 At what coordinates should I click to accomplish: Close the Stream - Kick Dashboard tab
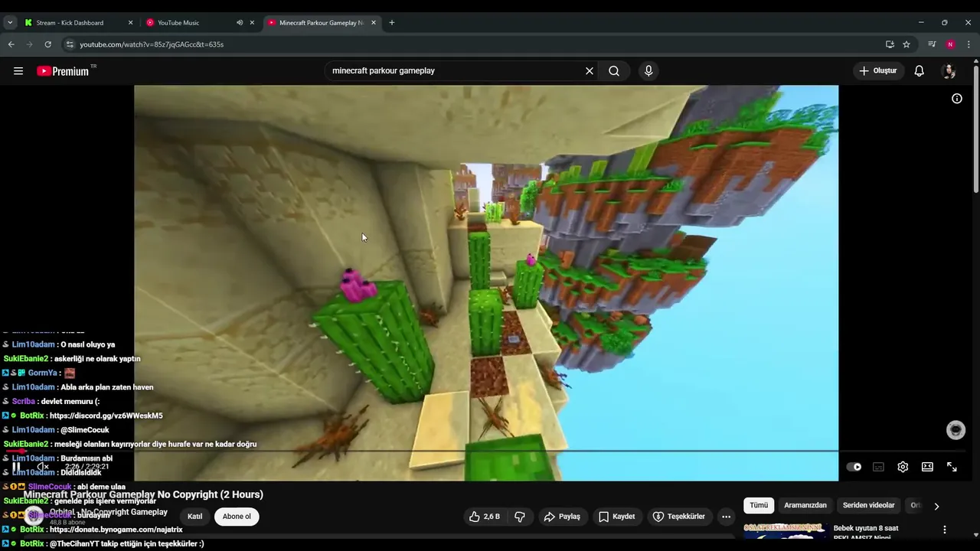click(x=130, y=23)
